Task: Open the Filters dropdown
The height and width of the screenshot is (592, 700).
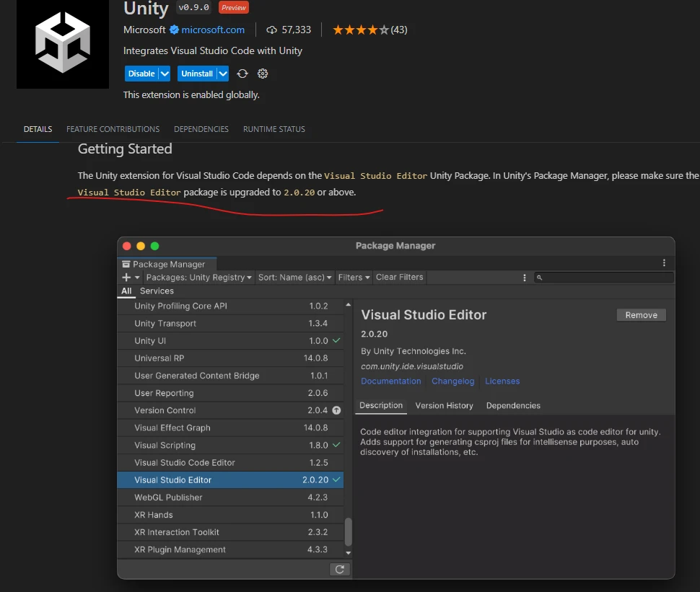Action: [x=354, y=278]
